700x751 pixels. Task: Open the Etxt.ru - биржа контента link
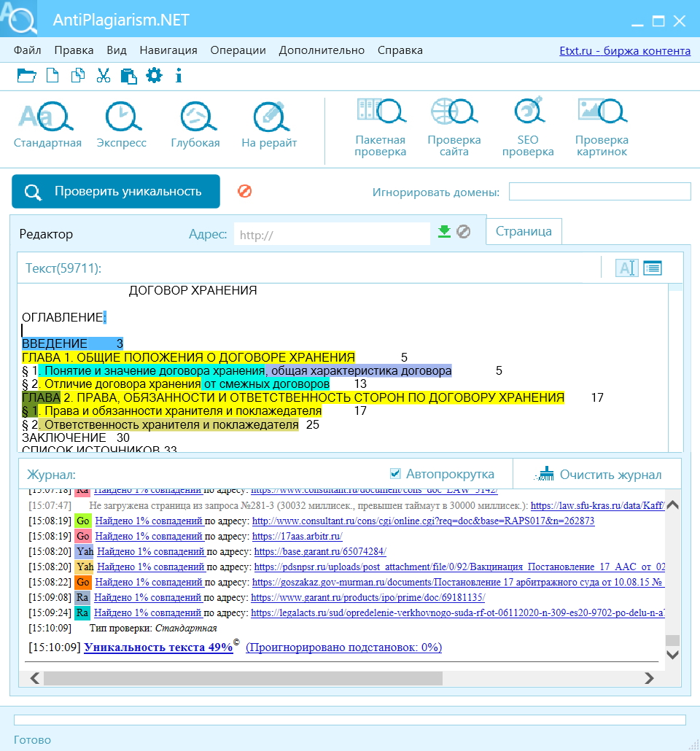pos(625,51)
